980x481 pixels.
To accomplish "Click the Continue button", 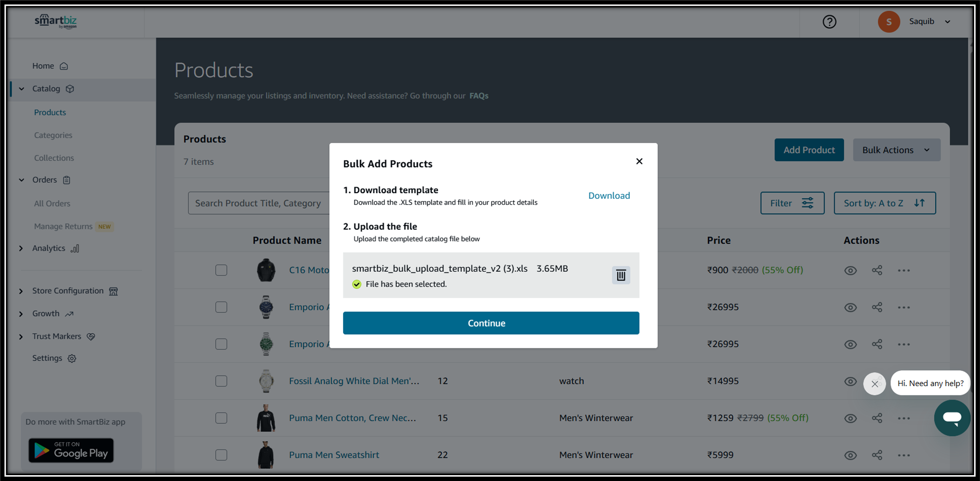I will click(x=491, y=323).
